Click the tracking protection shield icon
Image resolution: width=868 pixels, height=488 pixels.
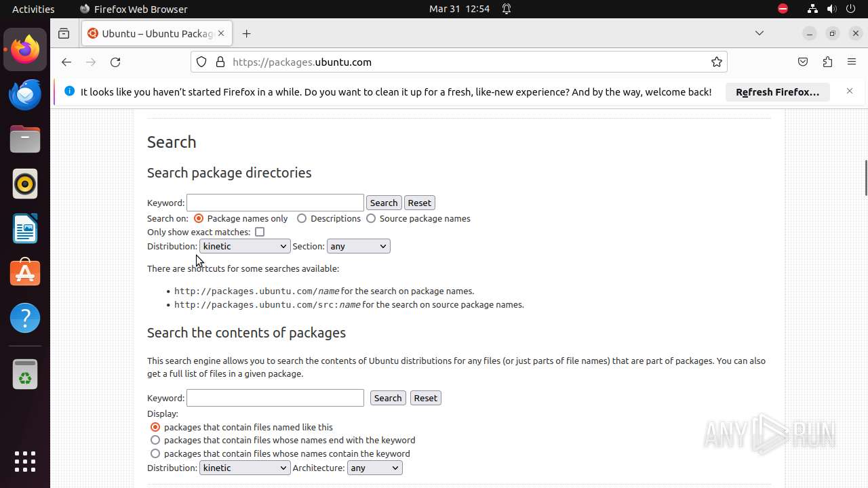pos(201,62)
